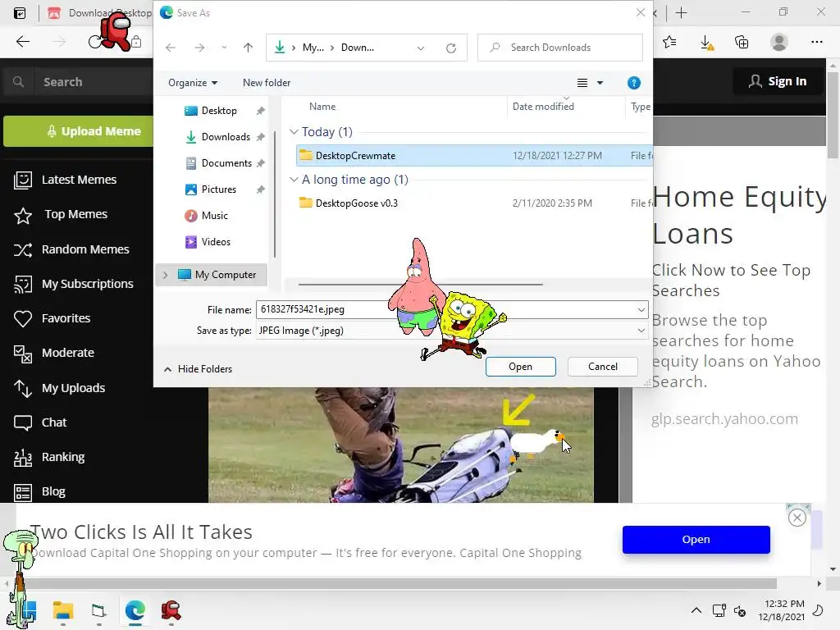Viewport: 840px width, 630px height.
Task: Select My Computer in navigation pane
Action: (x=225, y=275)
